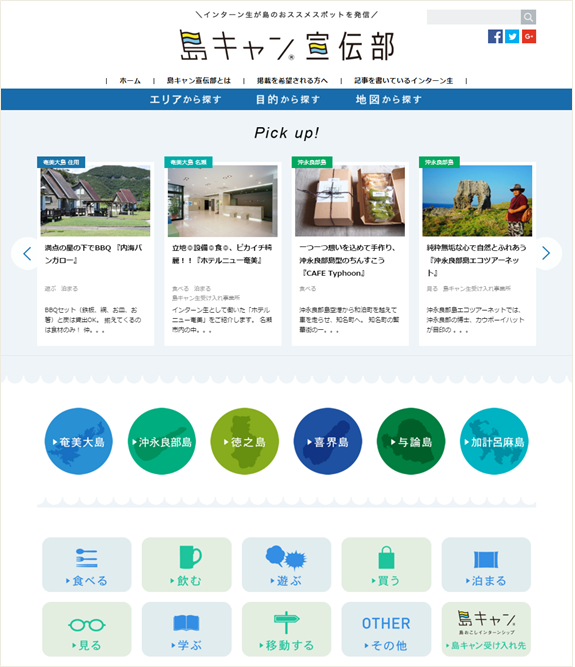
Task: Open 目的から探す in the blue bar
Action: click(288, 100)
